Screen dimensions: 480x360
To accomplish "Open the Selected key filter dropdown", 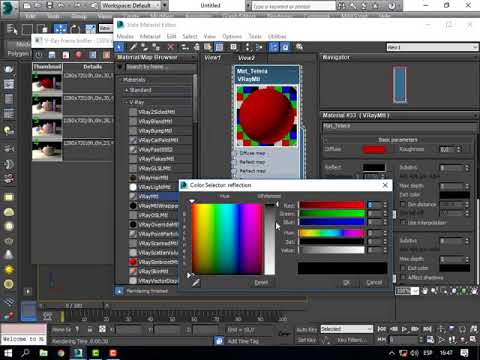I will pos(346,329).
